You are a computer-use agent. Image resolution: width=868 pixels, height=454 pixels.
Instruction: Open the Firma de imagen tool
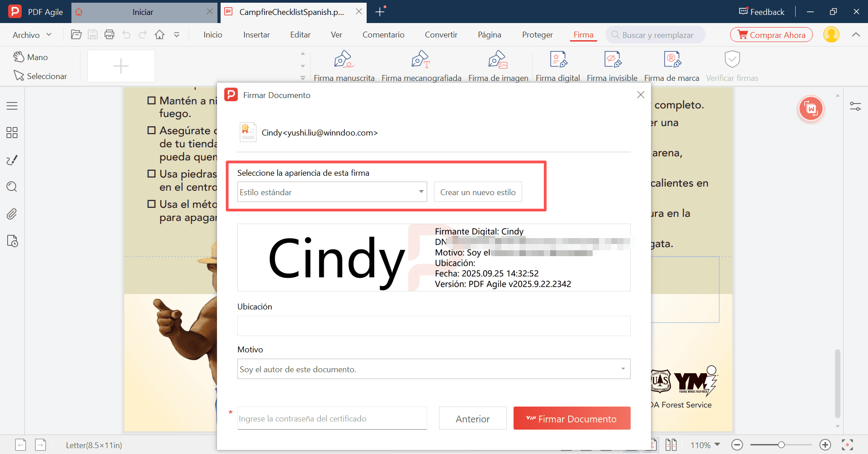tap(498, 60)
